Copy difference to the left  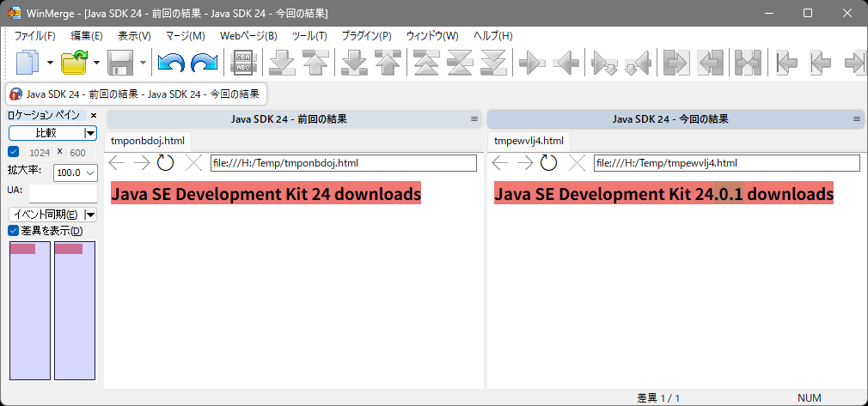[565, 63]
